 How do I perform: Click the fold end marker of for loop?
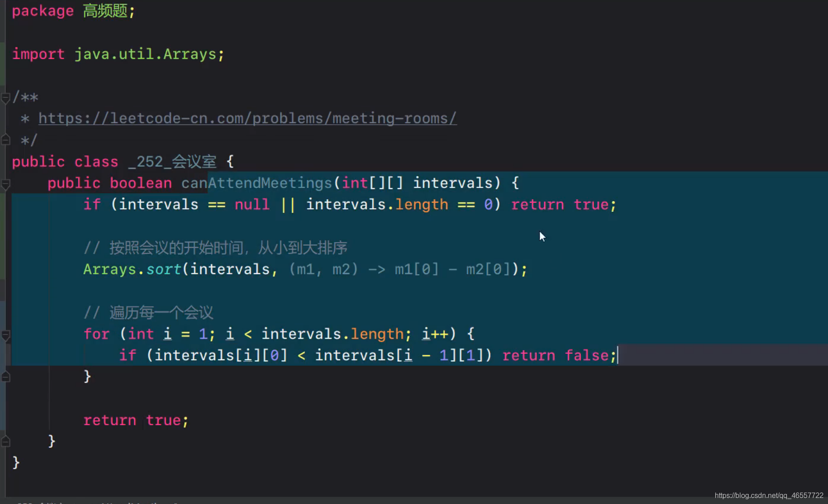click(6, 377)
